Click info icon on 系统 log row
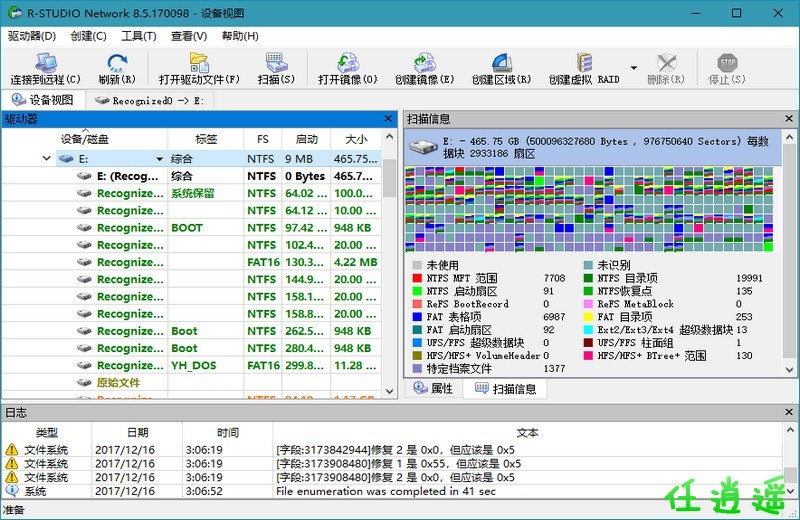The height and width of the screenshot is (520, 800). (12, 490)
